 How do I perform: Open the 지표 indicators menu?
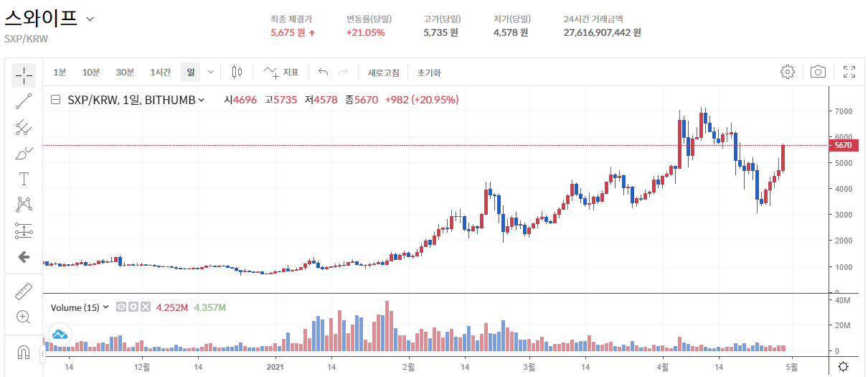[281, 72]
